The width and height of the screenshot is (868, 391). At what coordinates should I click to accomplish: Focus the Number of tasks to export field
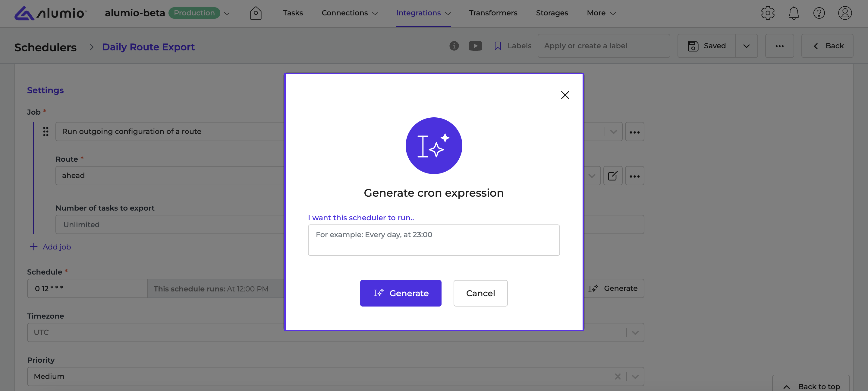tap(350, 225)
